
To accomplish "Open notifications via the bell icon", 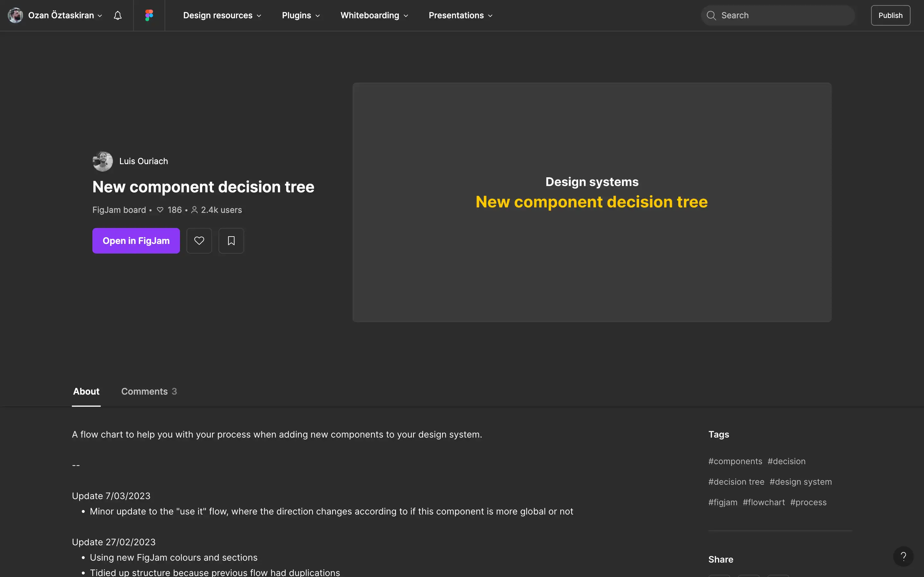I will point(117,15).
